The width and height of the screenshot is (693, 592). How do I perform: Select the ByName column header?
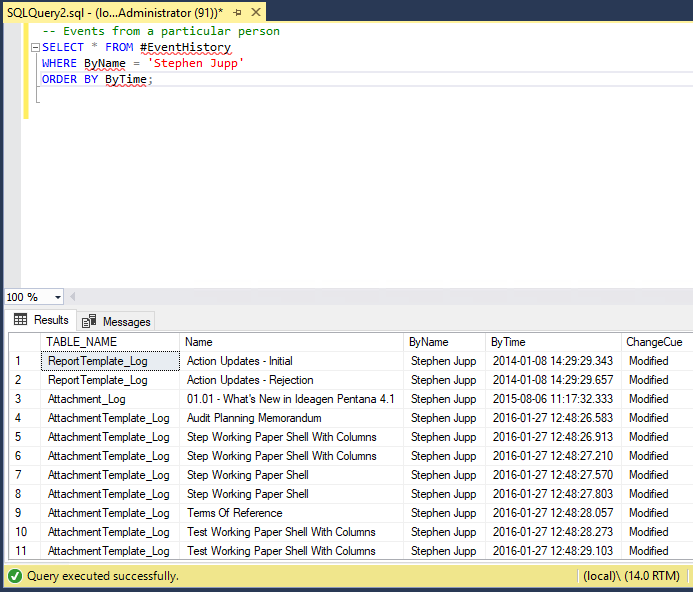(x=444, y=342)
